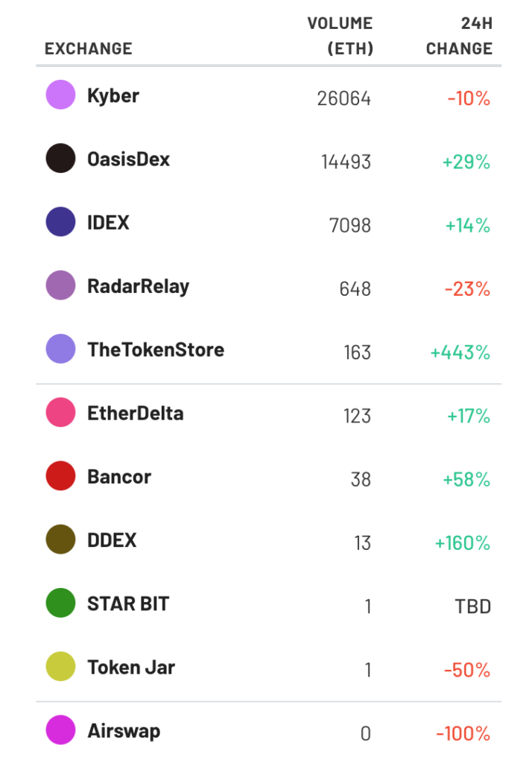This screenshot has width=532, height=763.
Task: Open the OasisDex exchange name link
Action: (x=128, y=159)
